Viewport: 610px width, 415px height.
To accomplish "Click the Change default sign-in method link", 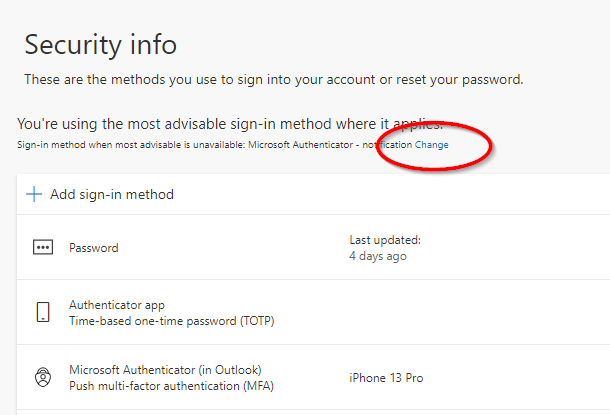I will coord(431,145).
